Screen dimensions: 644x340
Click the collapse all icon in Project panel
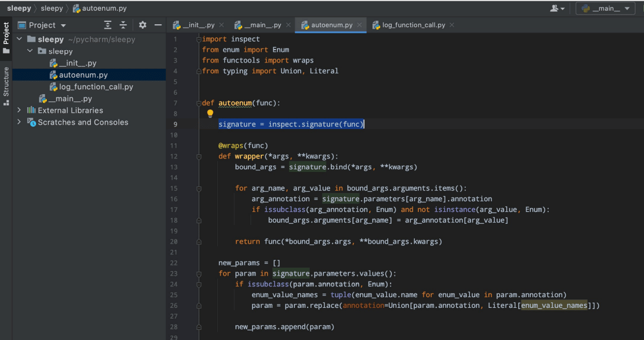(x=123, y=25)
